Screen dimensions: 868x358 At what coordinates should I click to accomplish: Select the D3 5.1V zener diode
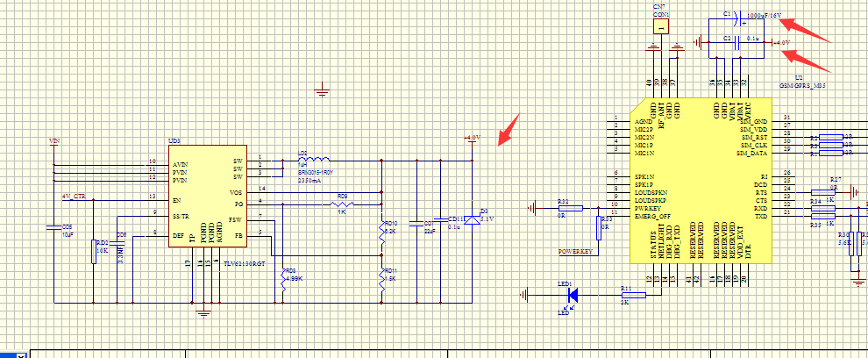coord(473,219)
